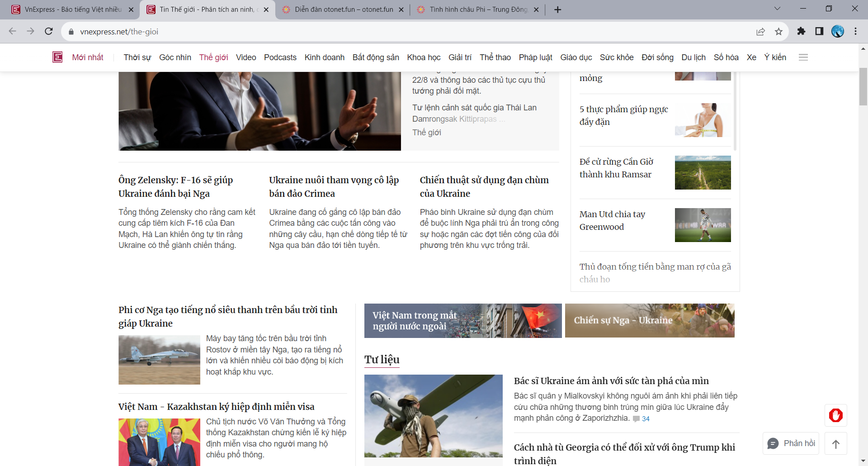Reload the page with the refresh icon
The height and width of the screenshot is (466, 868).
pyautogui.click(x=49, y=31)
